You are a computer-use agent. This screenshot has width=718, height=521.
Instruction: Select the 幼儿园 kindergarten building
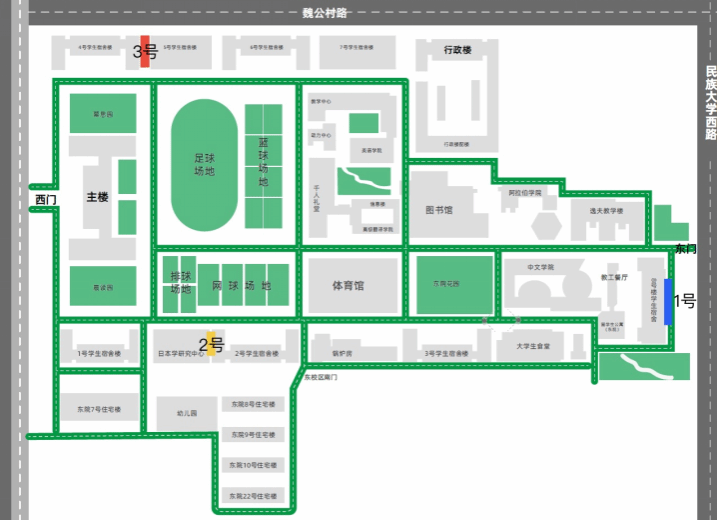tap(187, 412)
